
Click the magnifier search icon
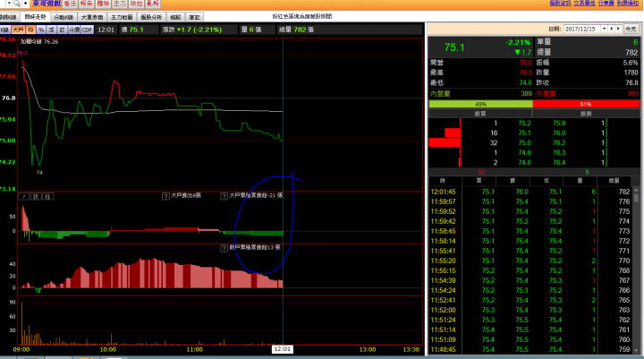17,4
